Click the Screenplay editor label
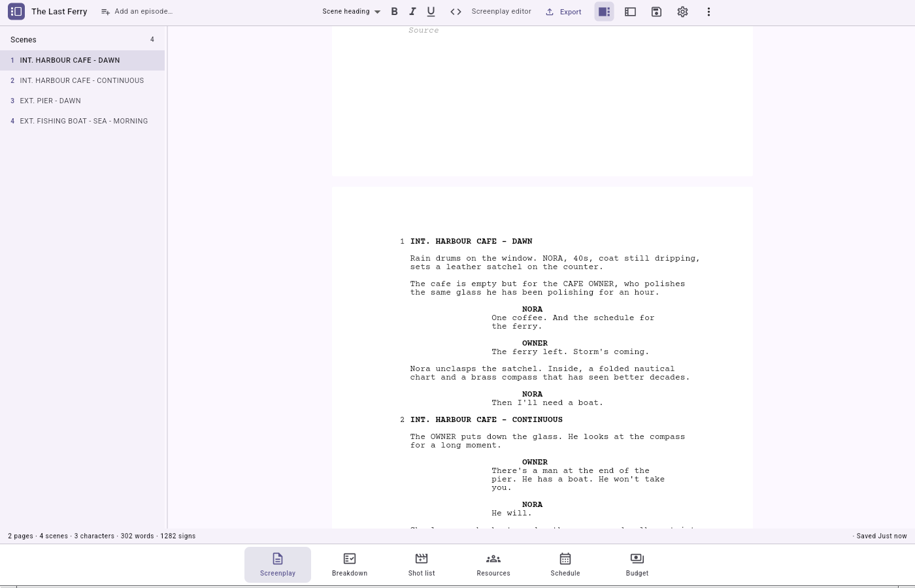 tap(501, 12)
